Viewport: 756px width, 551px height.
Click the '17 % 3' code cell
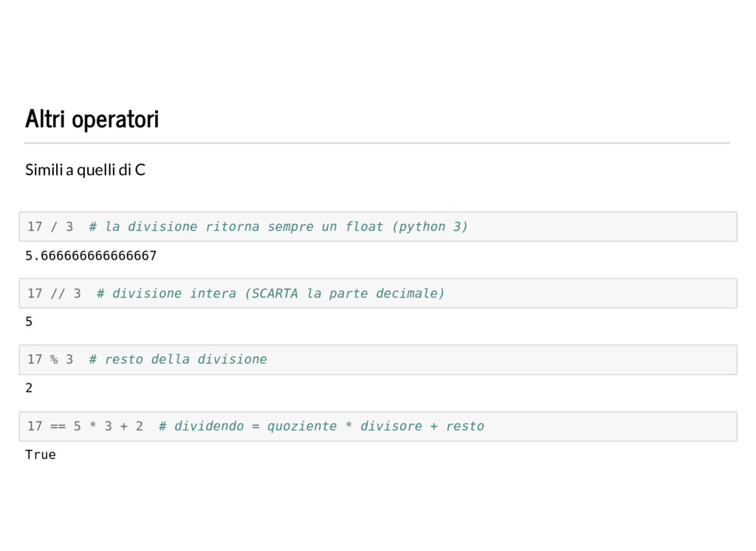[x=378, y=360]
